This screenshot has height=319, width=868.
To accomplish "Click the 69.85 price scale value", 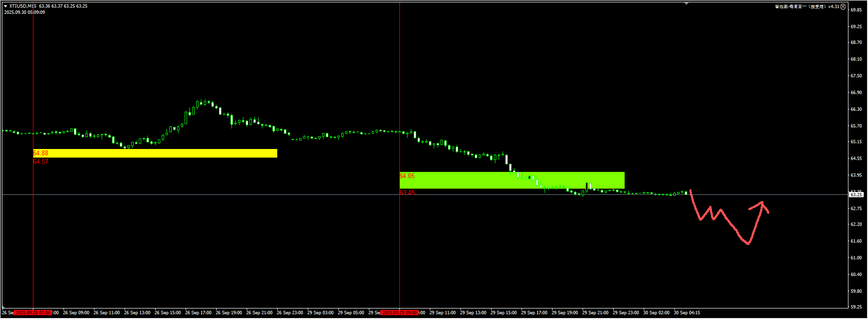I will 856,10.
